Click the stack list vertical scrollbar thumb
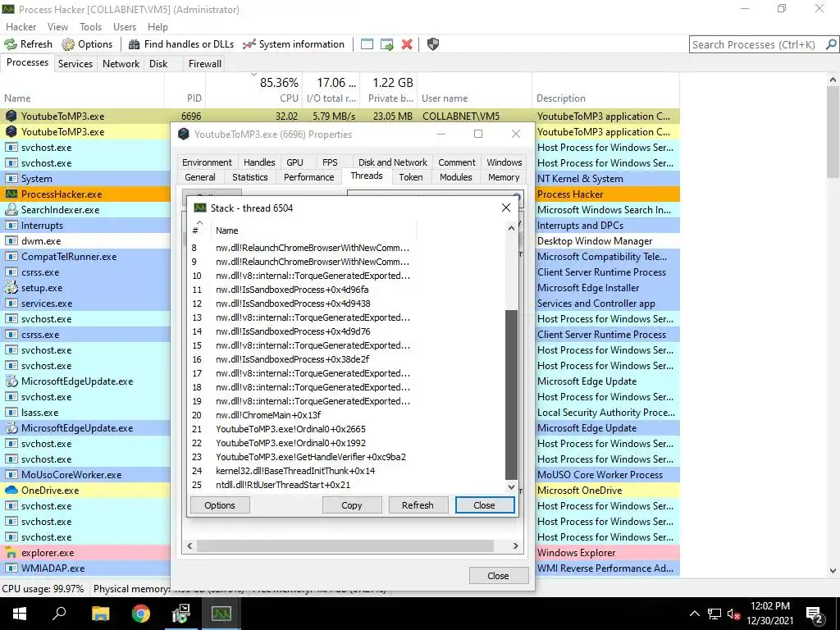840x630 pixels. point(511,395)
